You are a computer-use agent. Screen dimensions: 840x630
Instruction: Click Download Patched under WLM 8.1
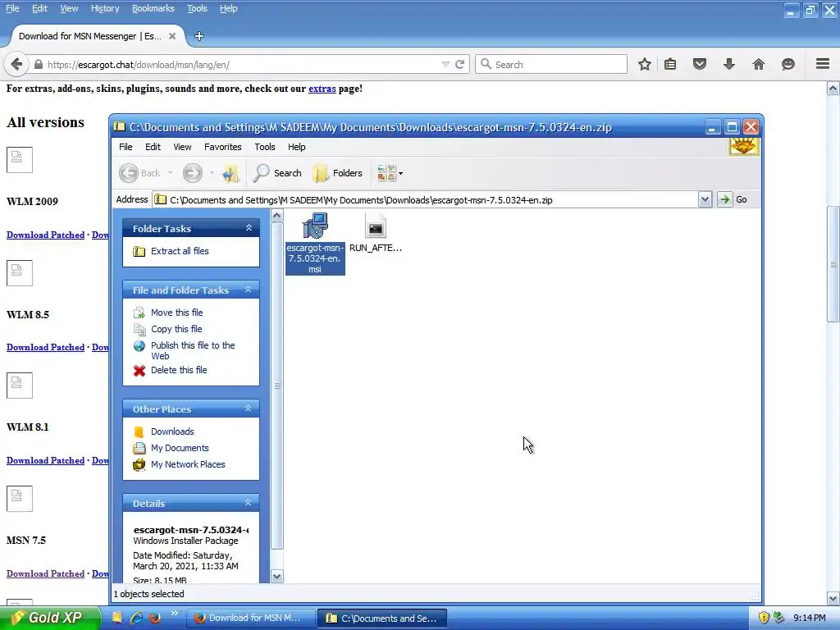tap(46, 460)
